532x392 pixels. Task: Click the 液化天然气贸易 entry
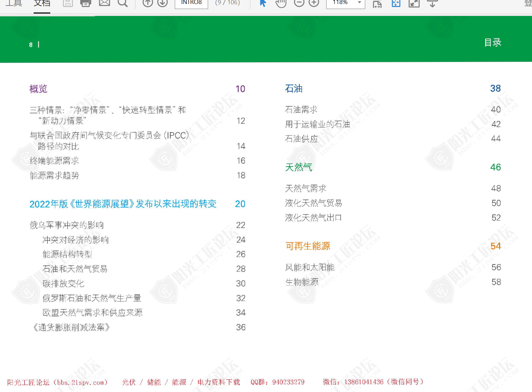point(314,203)
